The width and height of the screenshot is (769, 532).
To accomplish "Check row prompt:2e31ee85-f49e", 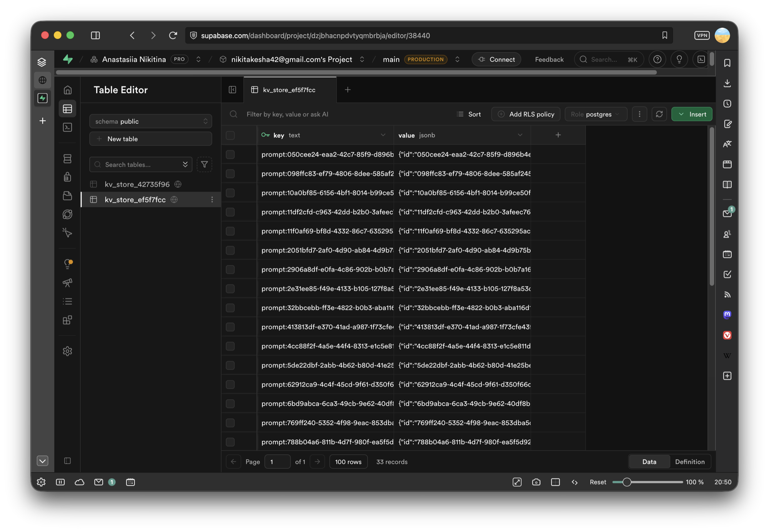I will (x=230, y=289).
